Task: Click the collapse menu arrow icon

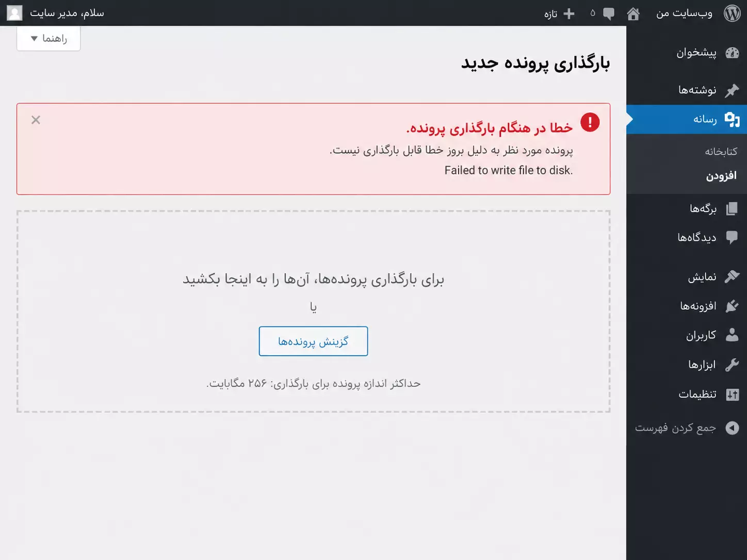Action: click(x=732, y=428)
